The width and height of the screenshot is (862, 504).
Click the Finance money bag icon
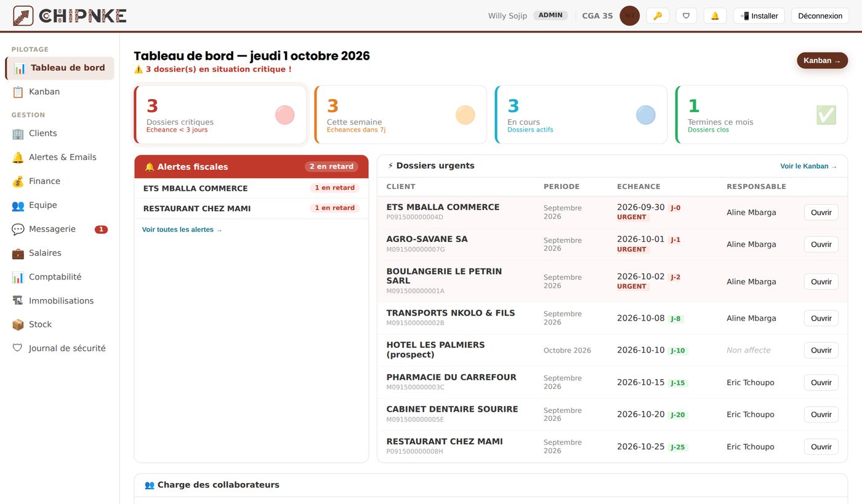(x=18, y=182)
